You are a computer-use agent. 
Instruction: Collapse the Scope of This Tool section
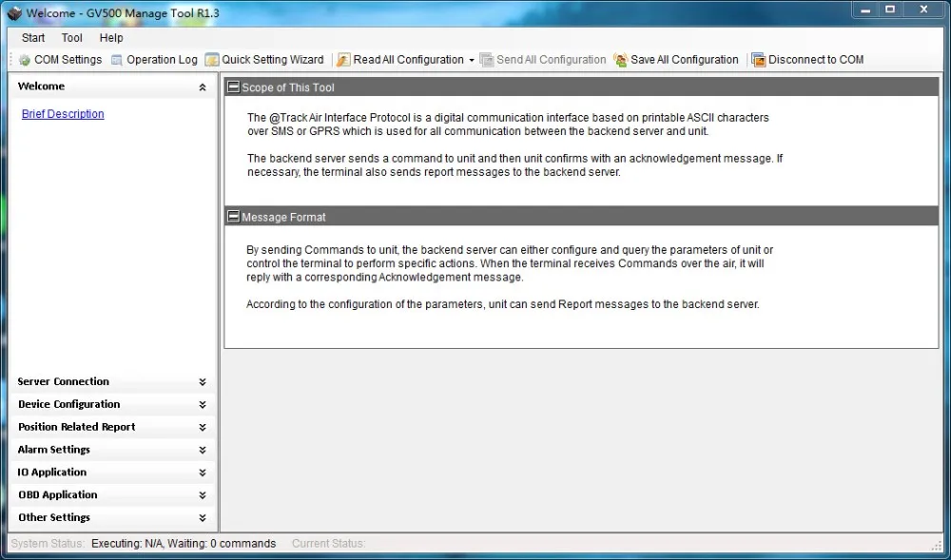click(x=233, y=87)
